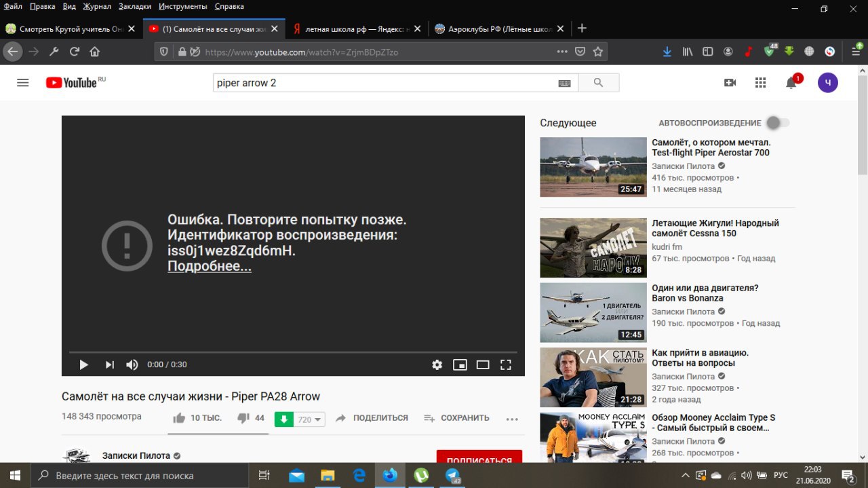This screenshot has height=488, width=868.
Task: Open the Подробнее error link
Action: 210,266
